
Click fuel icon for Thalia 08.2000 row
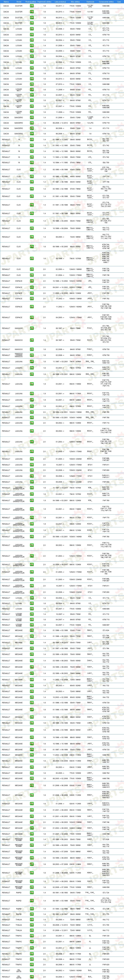pyautogui.click(x=32, y=920)
